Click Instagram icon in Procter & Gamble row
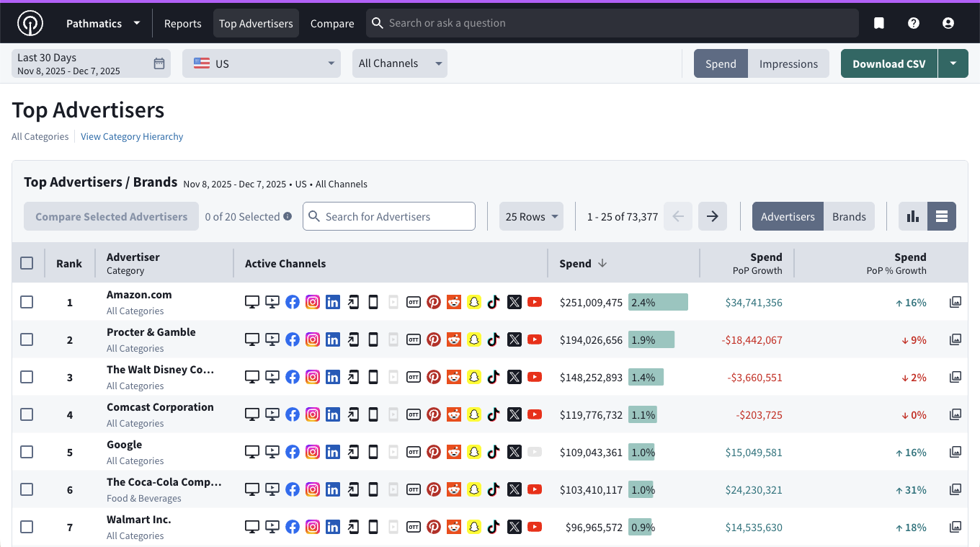 click(313, 339)
